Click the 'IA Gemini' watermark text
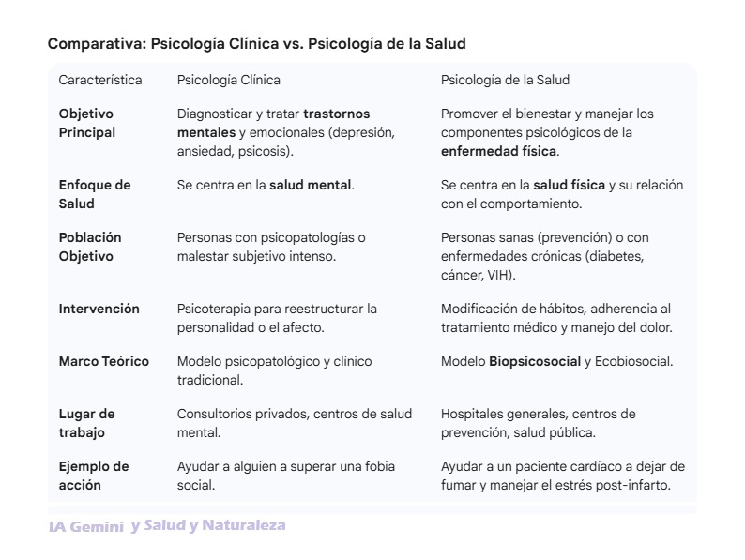Screen dimensions: 745x560 pos(85,527)
